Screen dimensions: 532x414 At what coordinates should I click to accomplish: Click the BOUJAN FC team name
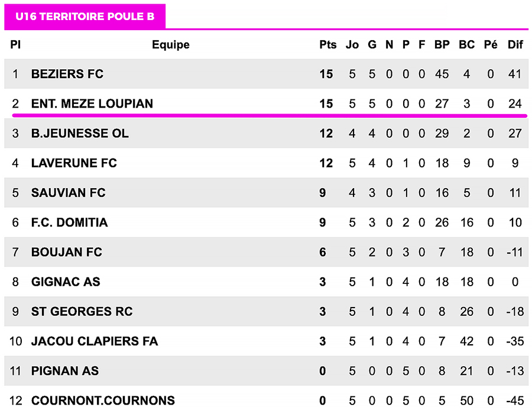[67, 252]
